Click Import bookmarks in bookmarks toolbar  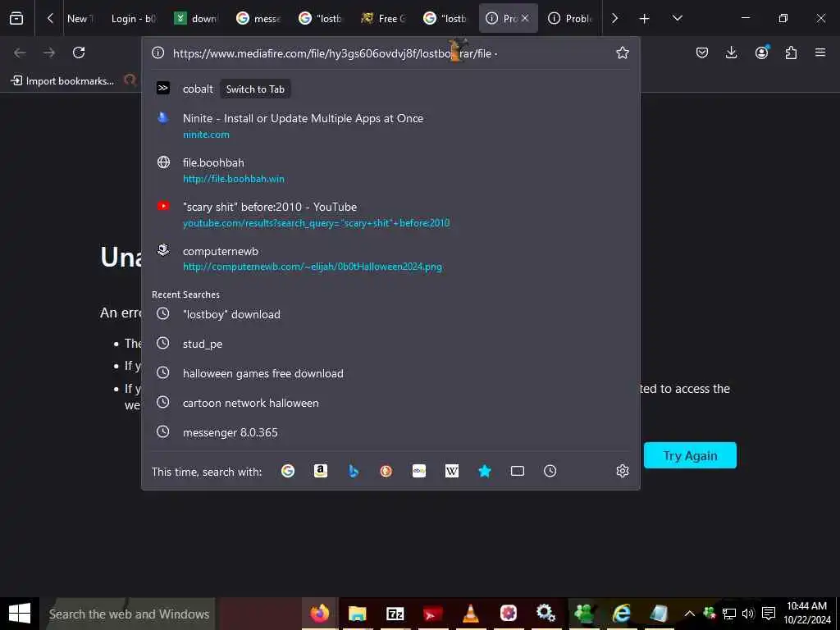[x=63, y=81]
